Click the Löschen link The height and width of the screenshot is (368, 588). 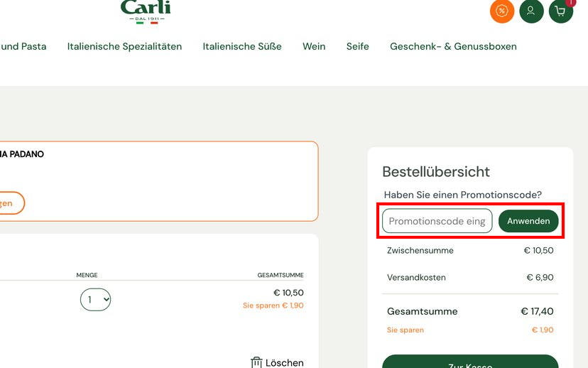(284, 363)
